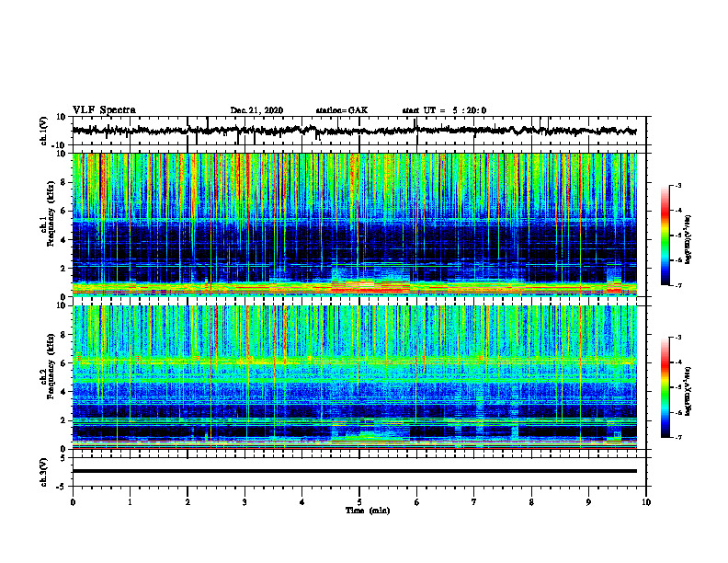
Task: Click the "7" label on the time axis
Action: 474,502
